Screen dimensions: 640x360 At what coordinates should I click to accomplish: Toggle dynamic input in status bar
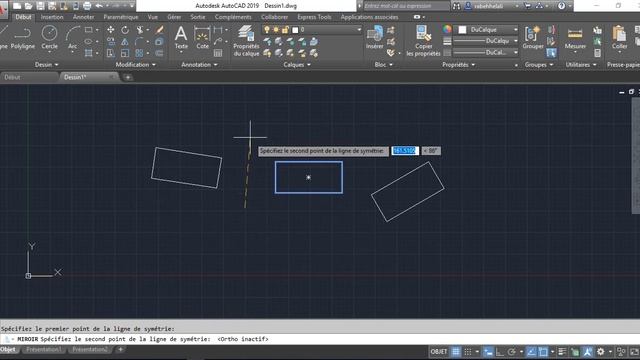(488, 351)
